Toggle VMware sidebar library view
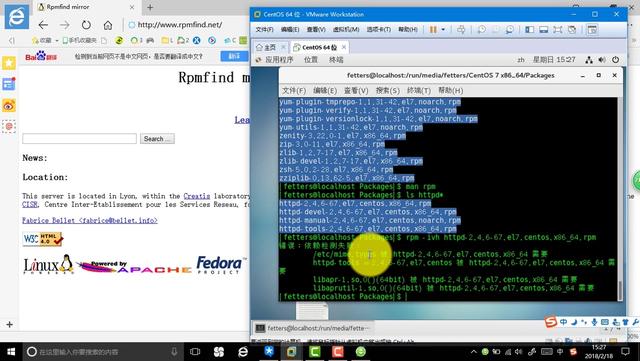The image size is (640, 361). tap(529, 29)
